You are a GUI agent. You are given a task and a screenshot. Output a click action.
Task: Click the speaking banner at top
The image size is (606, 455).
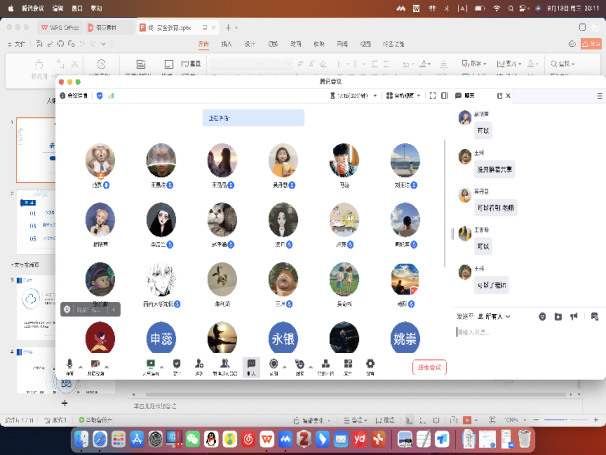point(253,118)
